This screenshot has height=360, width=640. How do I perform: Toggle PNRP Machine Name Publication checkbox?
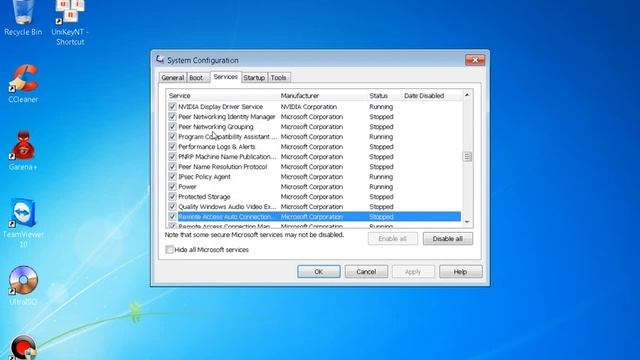[x=172, y=157]
